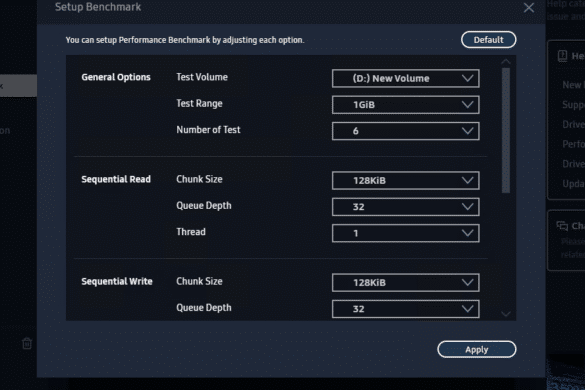Click the Default button
585x390 pixels.
click(488, 40)
